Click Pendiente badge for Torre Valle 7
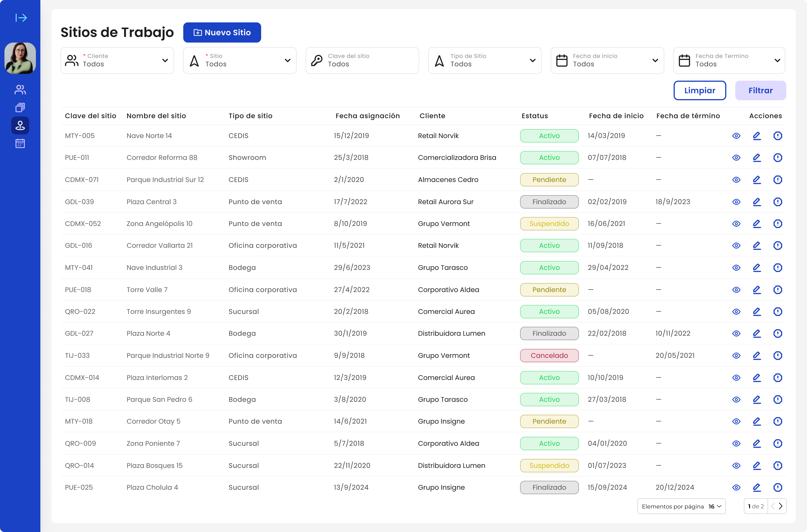This screenshot has height=532, width=807. click(x=549, y=290)
